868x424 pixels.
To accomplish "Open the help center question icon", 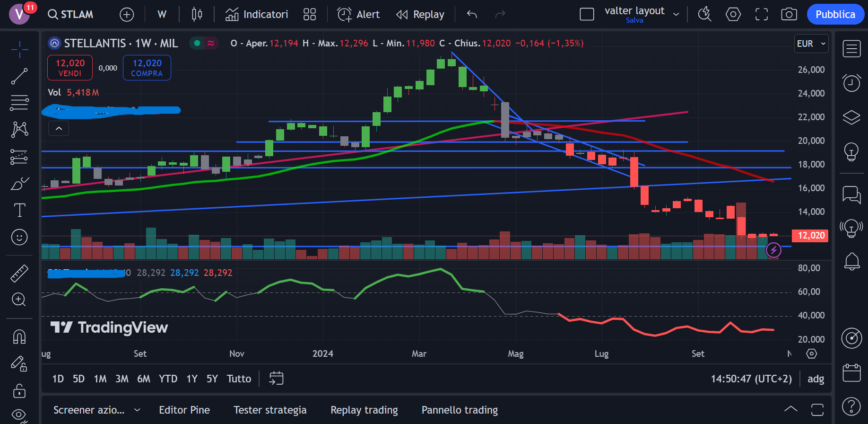I will tap(851, 406).
